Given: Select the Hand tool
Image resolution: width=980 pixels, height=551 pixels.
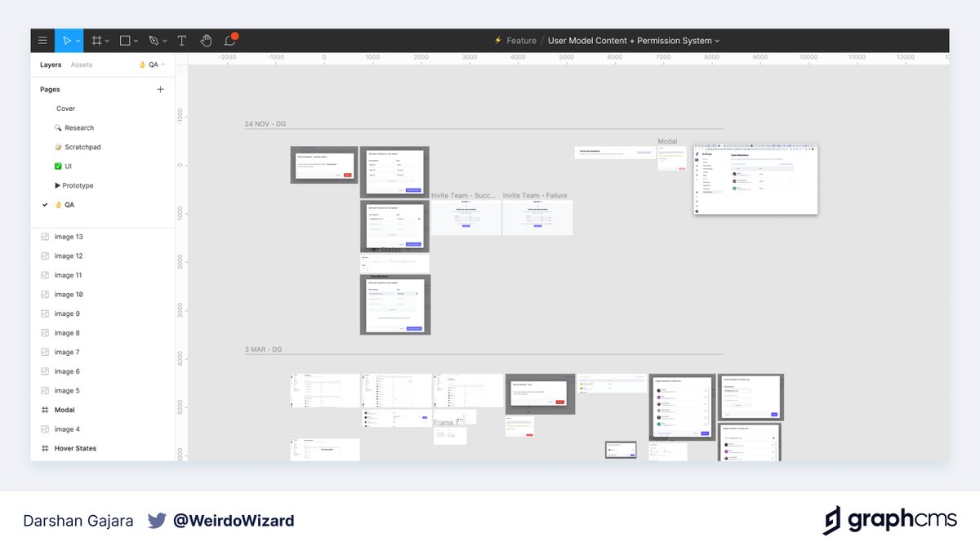Looking at the screenshot, I should pyautogui.click(x=207, y=41).
